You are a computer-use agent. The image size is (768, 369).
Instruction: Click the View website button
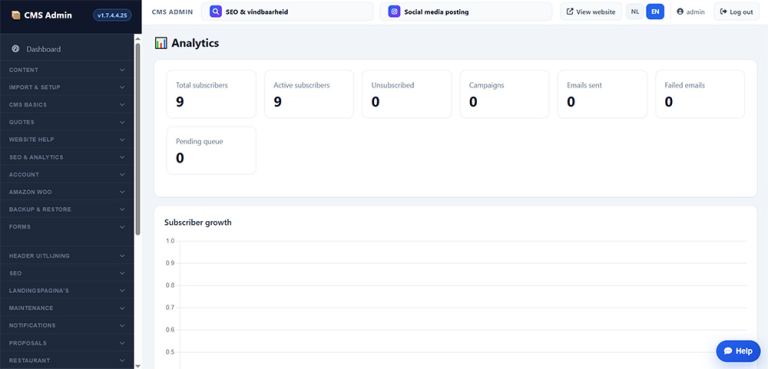tap(591, 12)
